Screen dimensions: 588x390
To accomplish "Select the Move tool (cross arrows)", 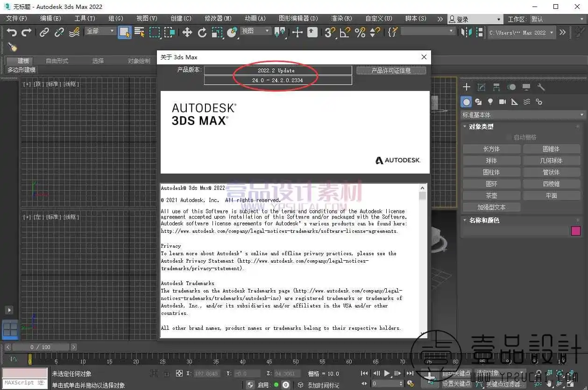I will 187,32.
